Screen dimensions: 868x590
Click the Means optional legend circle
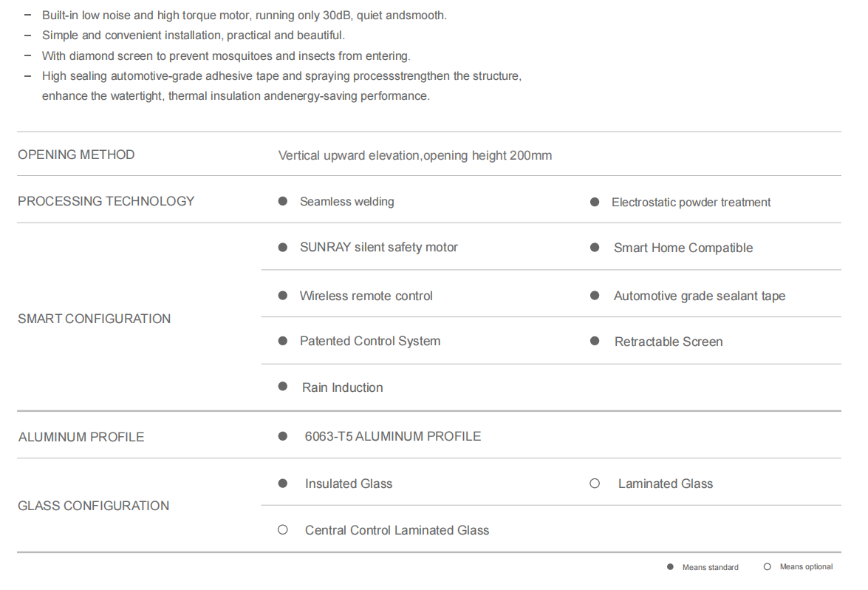pos(768,567)
